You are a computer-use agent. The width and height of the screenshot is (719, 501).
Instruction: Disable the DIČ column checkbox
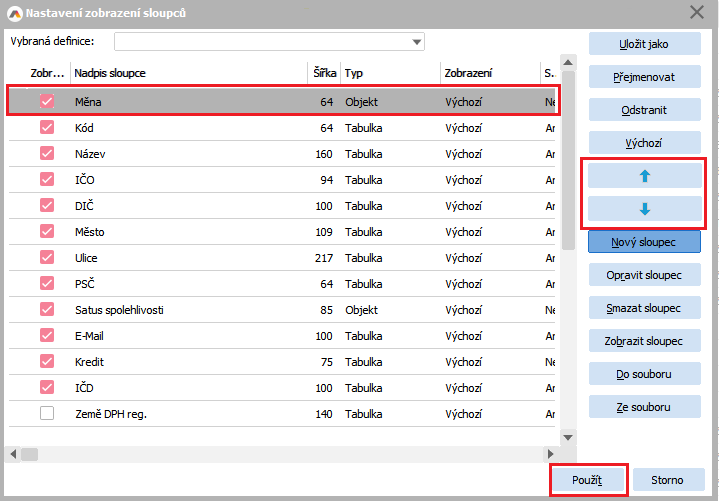tap(47, 205)
